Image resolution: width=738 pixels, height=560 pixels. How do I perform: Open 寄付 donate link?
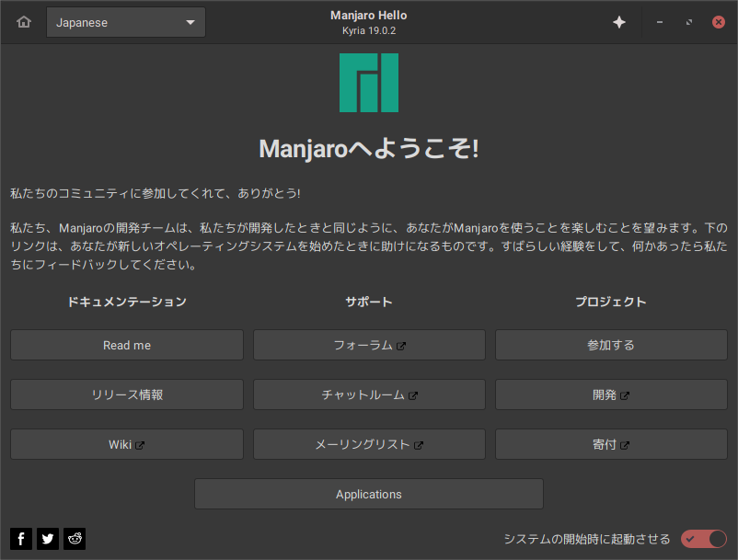coord(611,444)
